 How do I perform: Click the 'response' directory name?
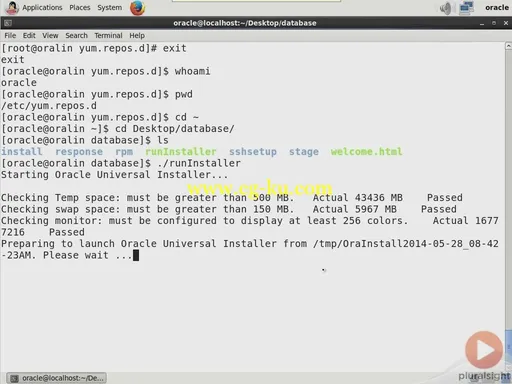(79, 152)
